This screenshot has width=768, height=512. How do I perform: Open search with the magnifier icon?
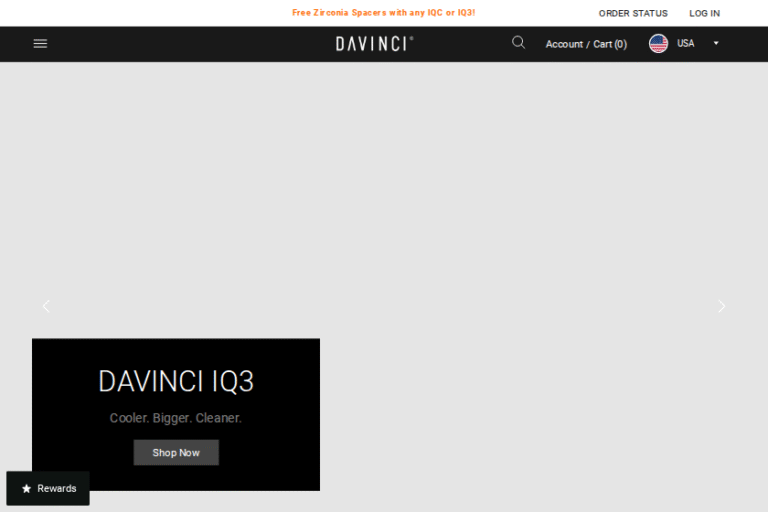(518, 43)
